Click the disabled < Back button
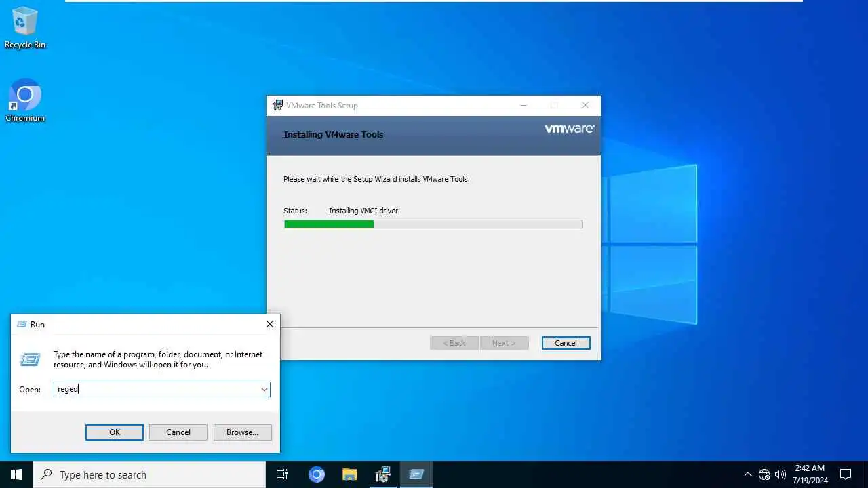Screen dimensions: 868x488 pyautogui.click(x=454, y=343)
